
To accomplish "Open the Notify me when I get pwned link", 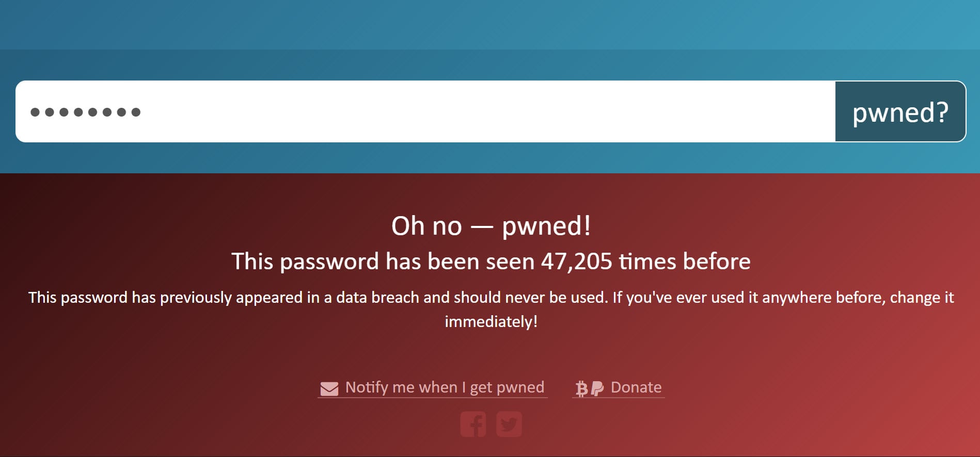I will [445, 387].
